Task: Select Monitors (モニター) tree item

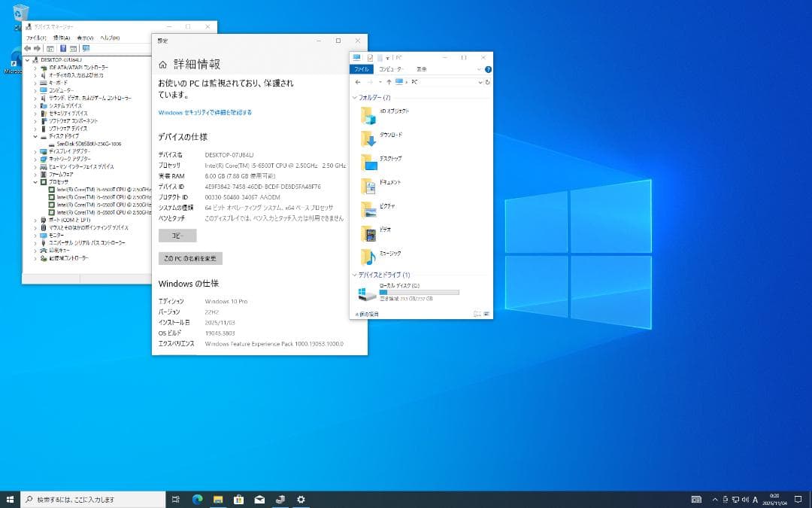Action: pos(56,236)
